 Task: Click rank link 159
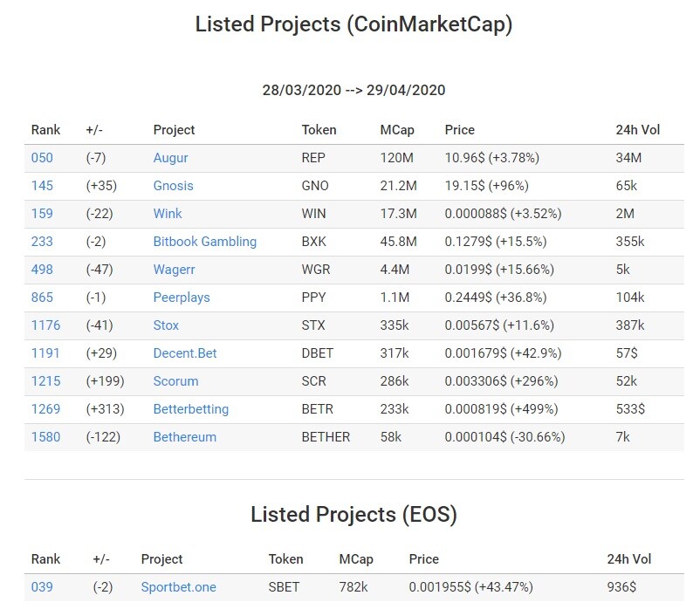coord(42,214)
